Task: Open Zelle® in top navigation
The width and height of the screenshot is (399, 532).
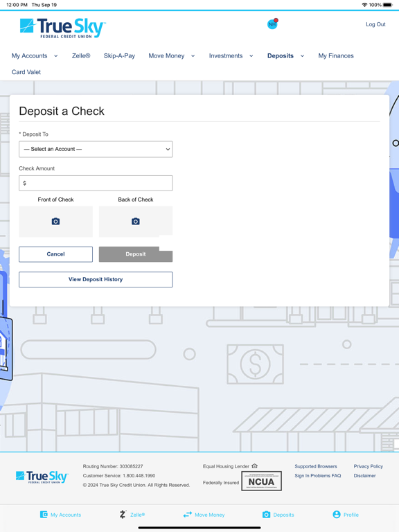Action: click(81, 55)
